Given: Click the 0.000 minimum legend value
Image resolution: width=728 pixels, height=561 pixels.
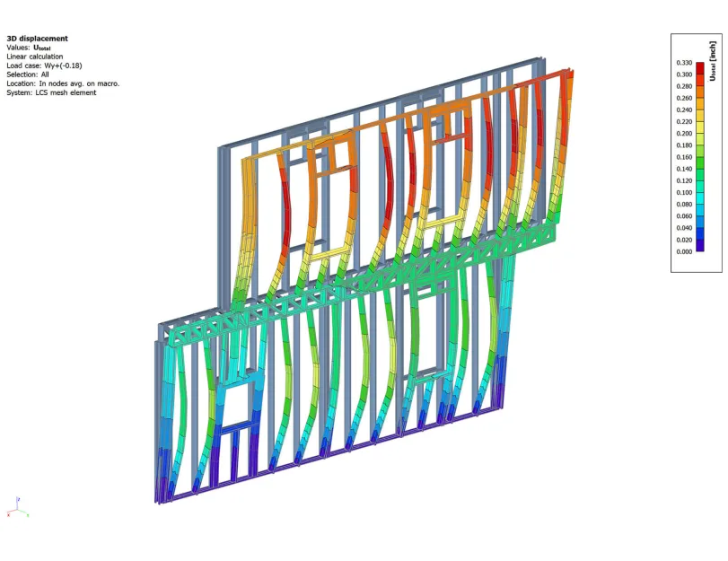Looking at the screenshot, I should click(x=684, y=251).
